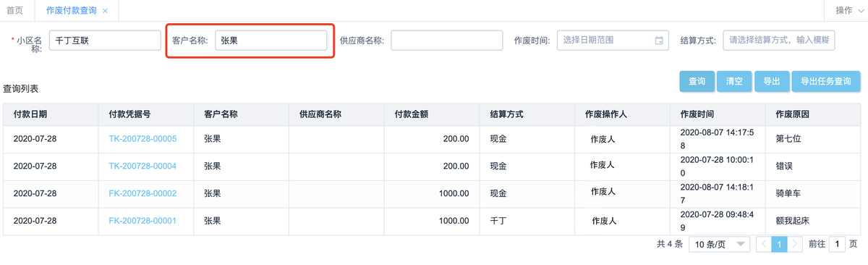Go to previous page arrow

tap(763, 245)
